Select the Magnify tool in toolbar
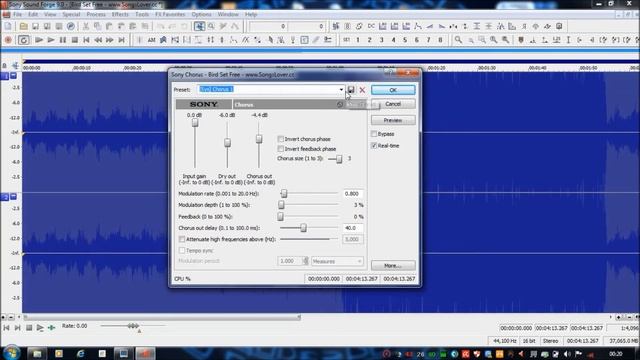 tap(211, 26)
